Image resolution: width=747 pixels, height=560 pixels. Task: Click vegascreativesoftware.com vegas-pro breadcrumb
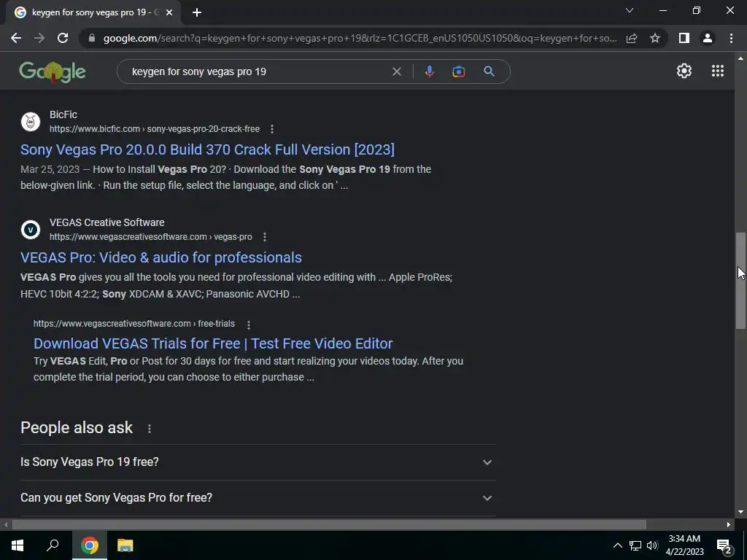coord(150,237)
